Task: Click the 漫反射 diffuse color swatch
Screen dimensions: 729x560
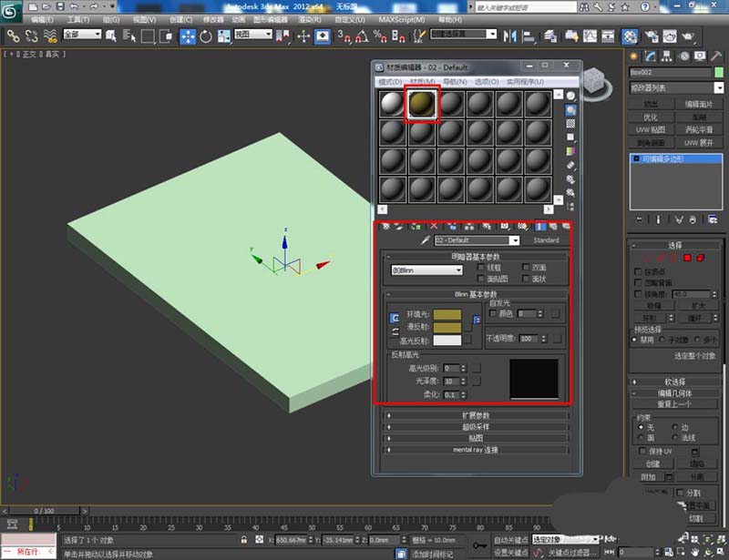Action: [447, 327]
